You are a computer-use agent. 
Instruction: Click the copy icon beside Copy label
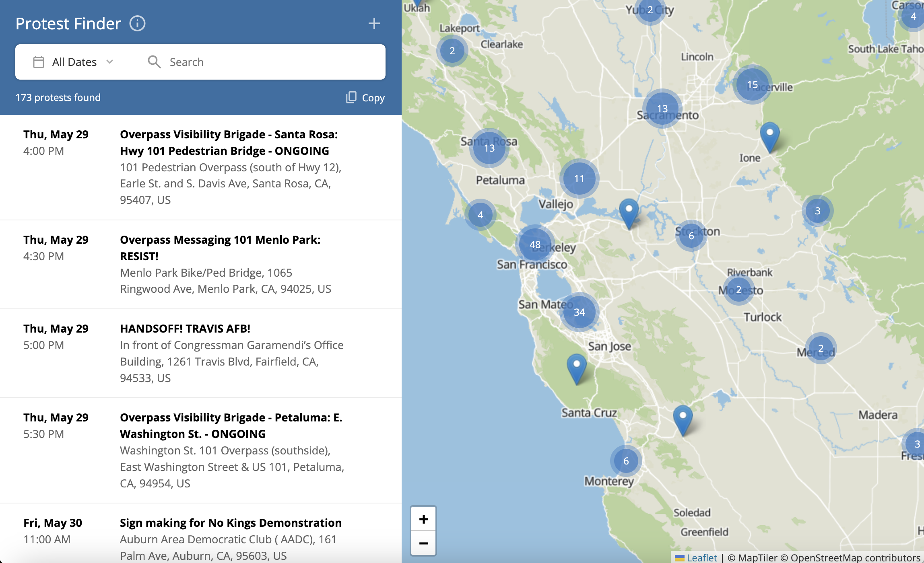pos(351,97)
